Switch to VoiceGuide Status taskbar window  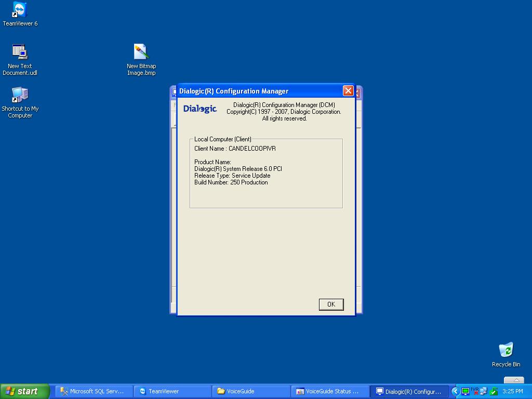[x=330, y=392]
